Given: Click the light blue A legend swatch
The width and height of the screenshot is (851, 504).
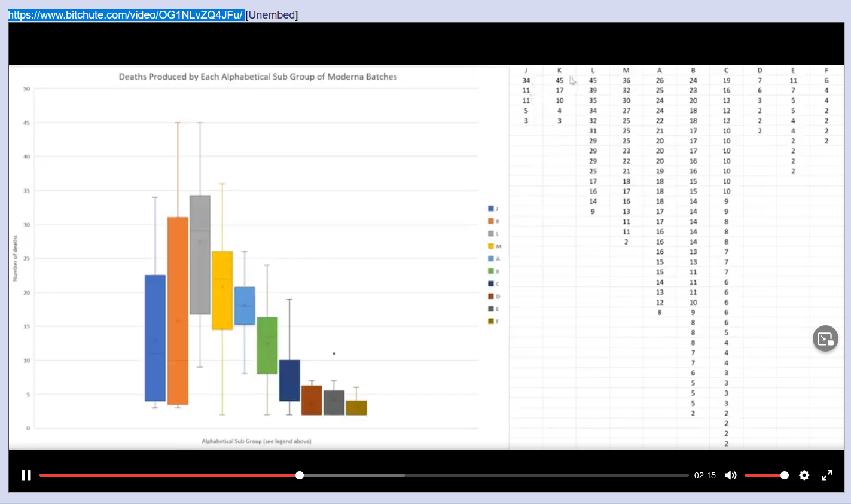Looking at the screenshot, I should 491,259.
